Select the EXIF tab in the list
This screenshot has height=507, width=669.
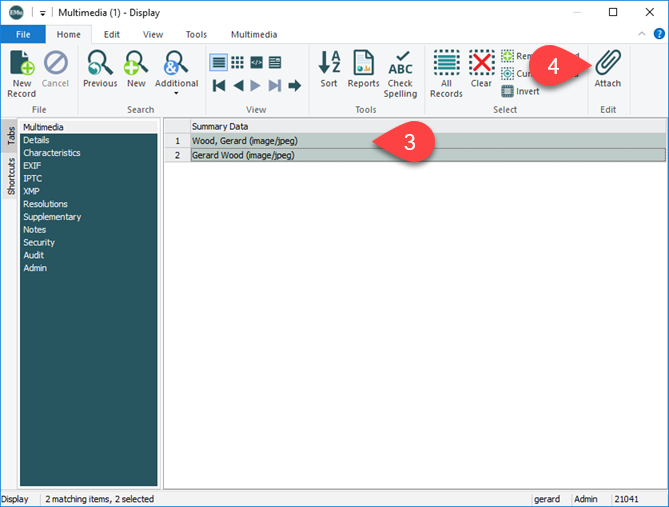(x=32, y=166)
